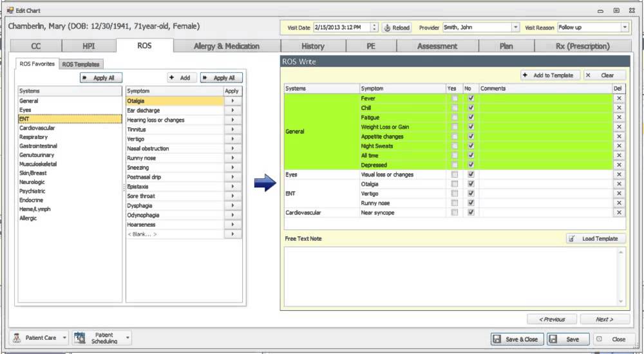The width and height of the screenshot is (644, 354).
Task: Open the History tab
Action: pos(313,46)
